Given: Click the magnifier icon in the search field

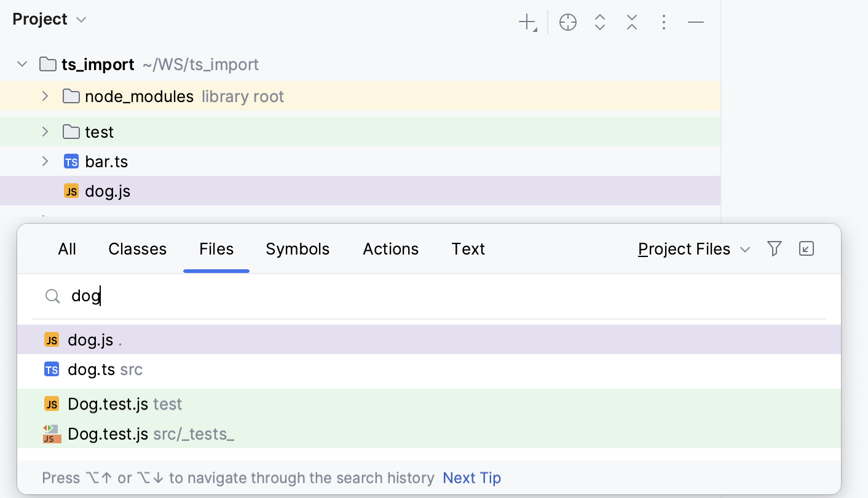Looking at the screenshot, I should click(x=53, y=296).
